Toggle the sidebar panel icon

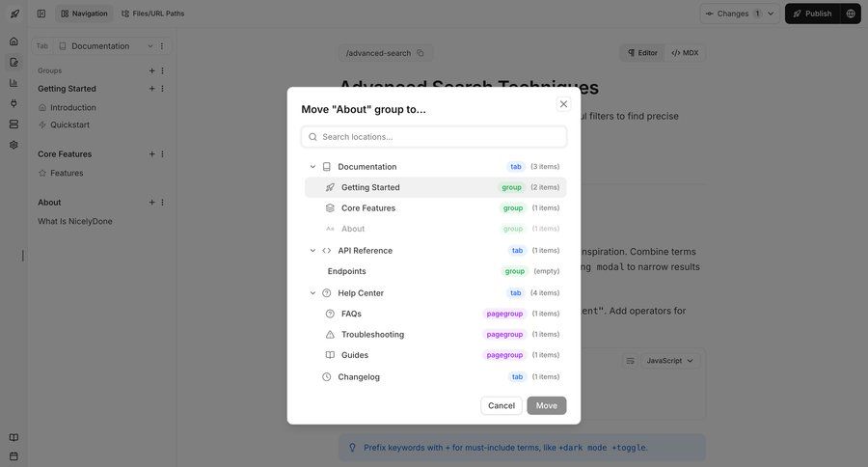coord(41,14)
